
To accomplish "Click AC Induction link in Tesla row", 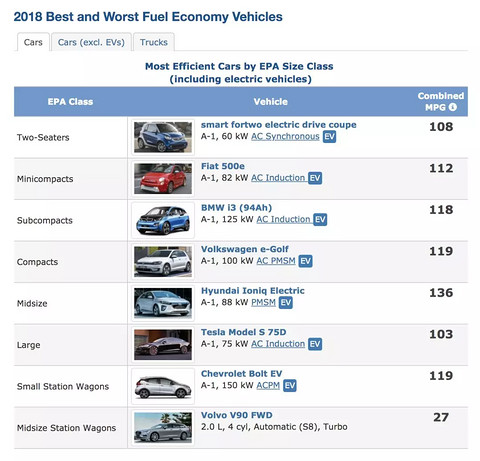I will 278,344.
